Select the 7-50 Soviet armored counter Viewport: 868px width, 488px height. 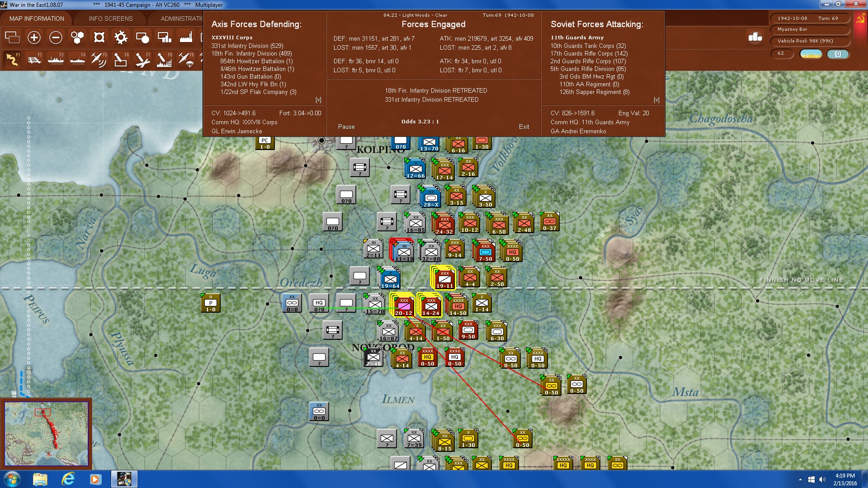click(x=485, y=251)
